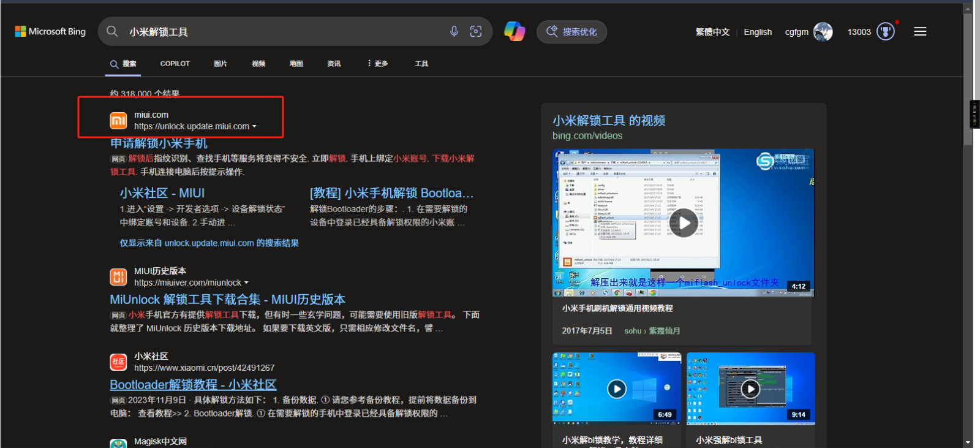Click bing.com/videos link
Viewport: 980px width, 448px height.
click(x=587, y=136)
